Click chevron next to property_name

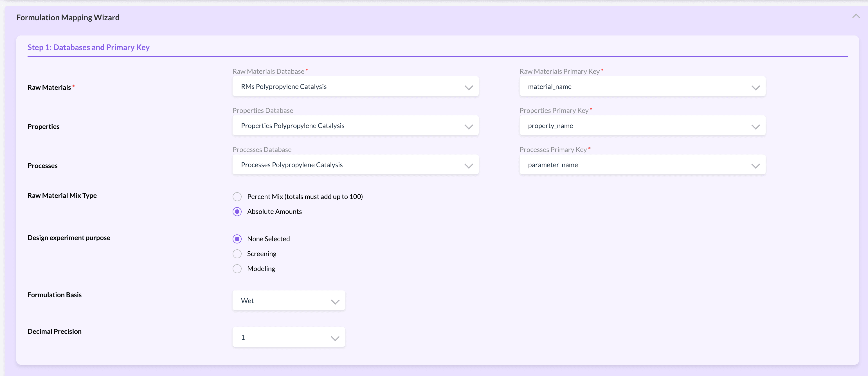755,127
